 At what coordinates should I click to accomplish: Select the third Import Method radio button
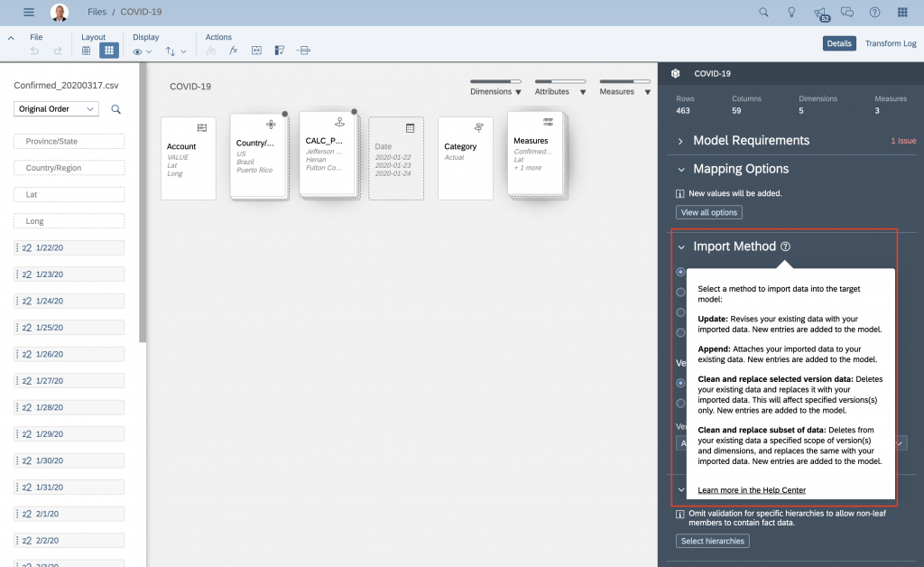click(x=680, y=312)
